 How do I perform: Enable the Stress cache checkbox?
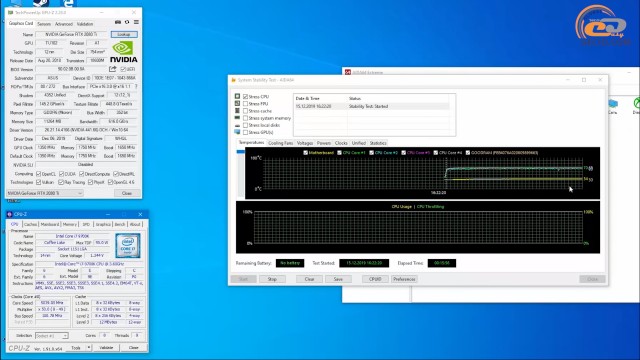(x=245, y=111)
